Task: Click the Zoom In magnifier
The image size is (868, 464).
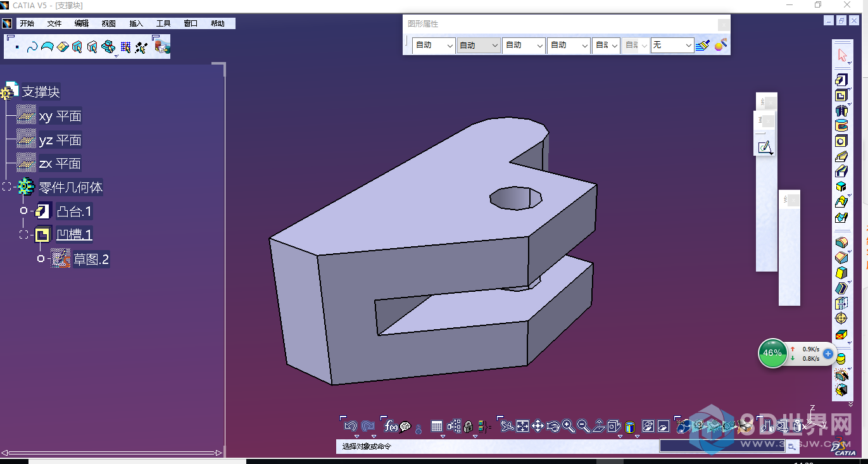Action: (x=568, y=426)
